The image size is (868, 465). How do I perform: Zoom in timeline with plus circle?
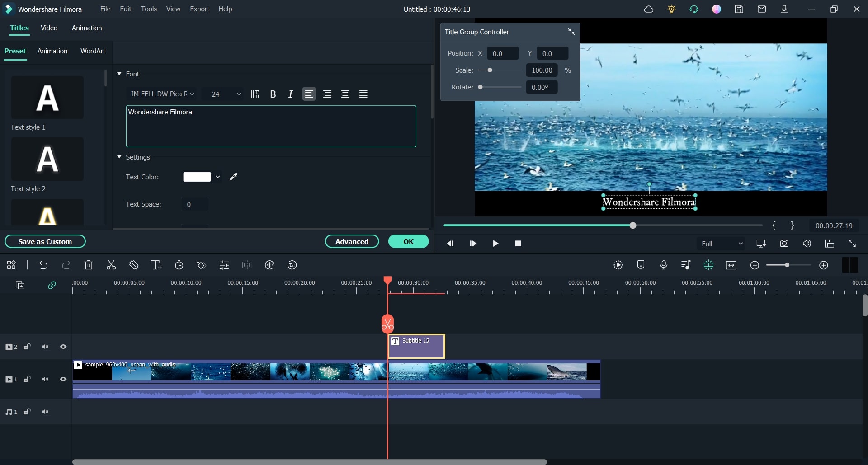pyautogui.click(x=824, y=265)
